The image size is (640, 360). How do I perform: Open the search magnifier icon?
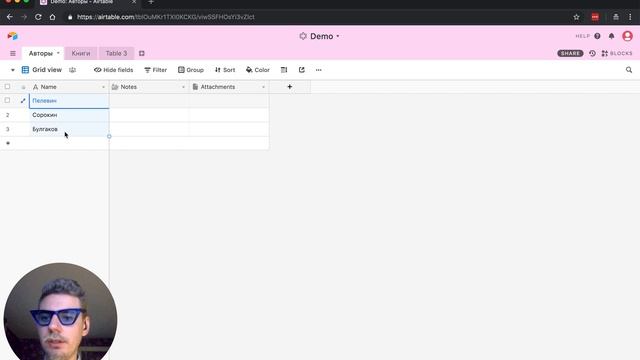(x=629, y=70)
